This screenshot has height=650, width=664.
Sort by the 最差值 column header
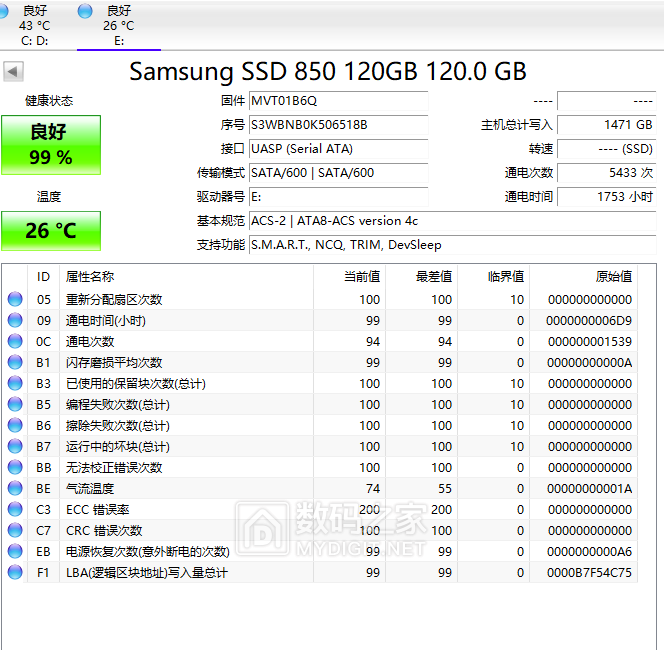(x=421, y=277)
